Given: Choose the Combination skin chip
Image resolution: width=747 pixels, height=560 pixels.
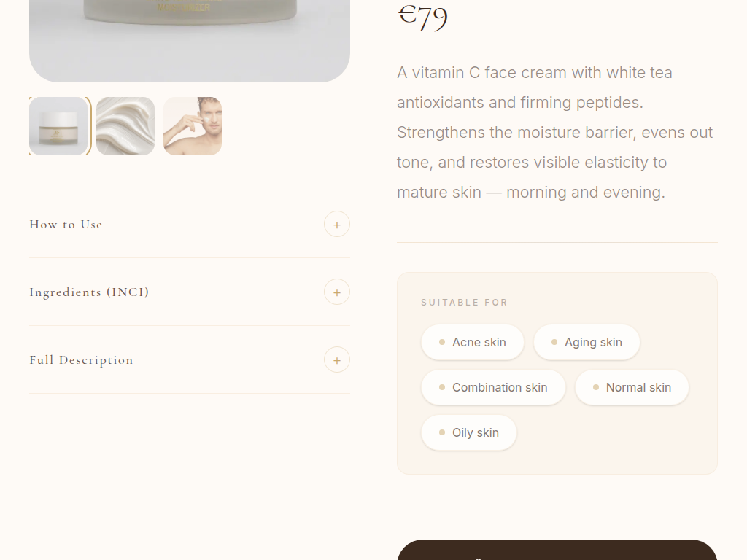Looking at the screenshot, I should (x=493, y=387).
